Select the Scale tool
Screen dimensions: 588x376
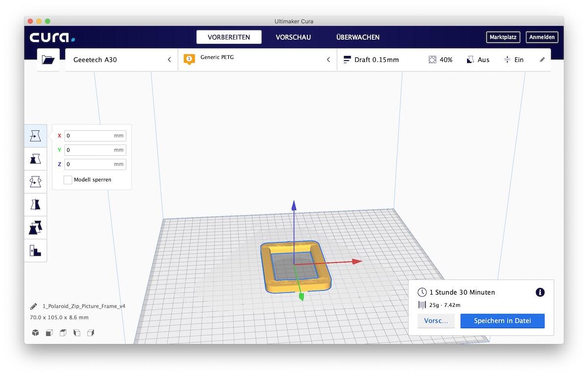35,159
